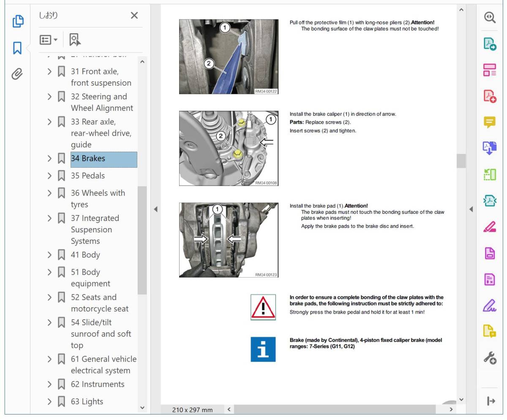Viewport: 507px width, 420px height.
Task: Select the 41 Body bookmark
Action: pos(85,255)
